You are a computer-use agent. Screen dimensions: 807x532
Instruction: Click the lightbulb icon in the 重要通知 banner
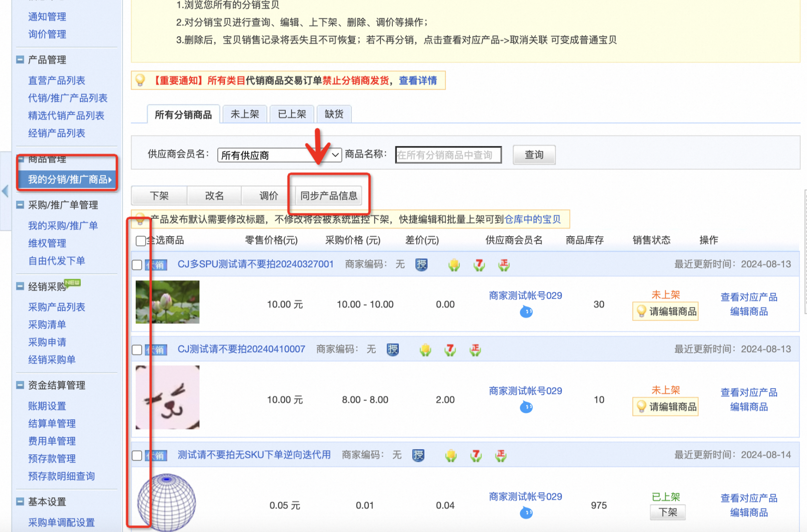[140, 80]
